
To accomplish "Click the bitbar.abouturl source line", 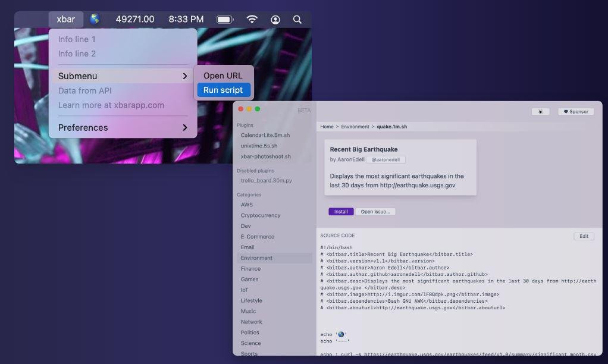I will tap(413, 307).
